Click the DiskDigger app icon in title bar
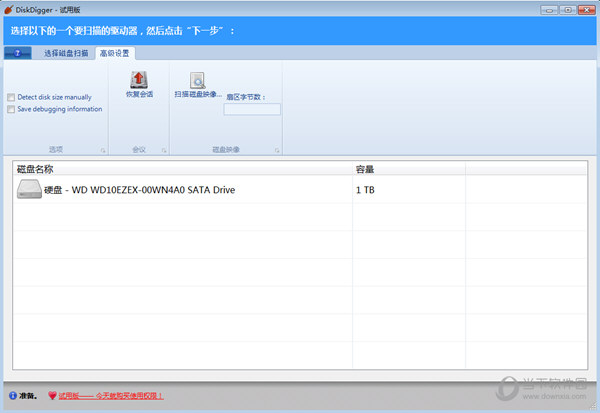Image resolution: width=600 pixels, height=413 pixels. pyautogui.click(x=8, y=10)
